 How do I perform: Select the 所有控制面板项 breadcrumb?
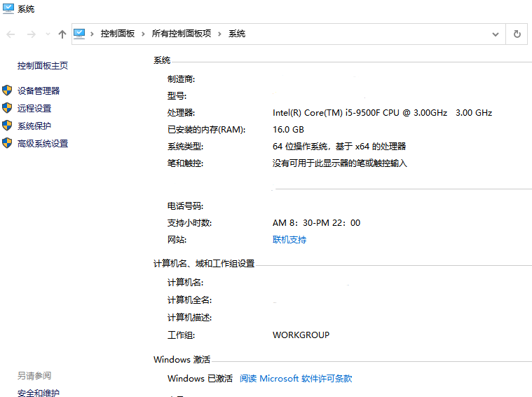[x=181, y=34]
